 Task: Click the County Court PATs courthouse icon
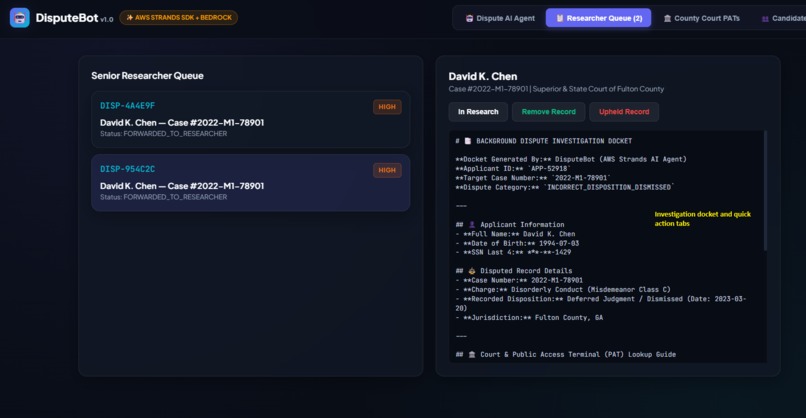click(667, 19)
